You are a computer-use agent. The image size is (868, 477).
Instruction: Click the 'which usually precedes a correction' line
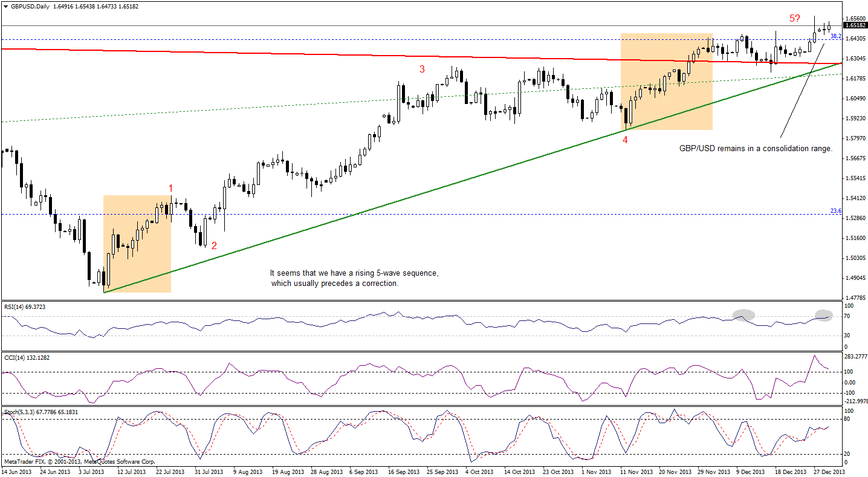coord(335,284)
